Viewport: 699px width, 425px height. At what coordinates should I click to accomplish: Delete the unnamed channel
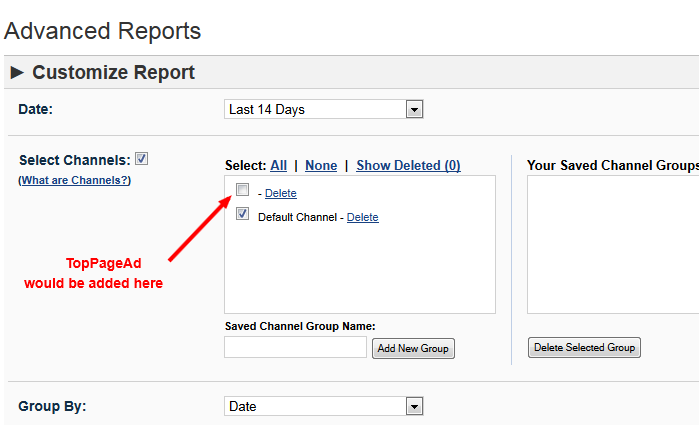tap(280, 193)
